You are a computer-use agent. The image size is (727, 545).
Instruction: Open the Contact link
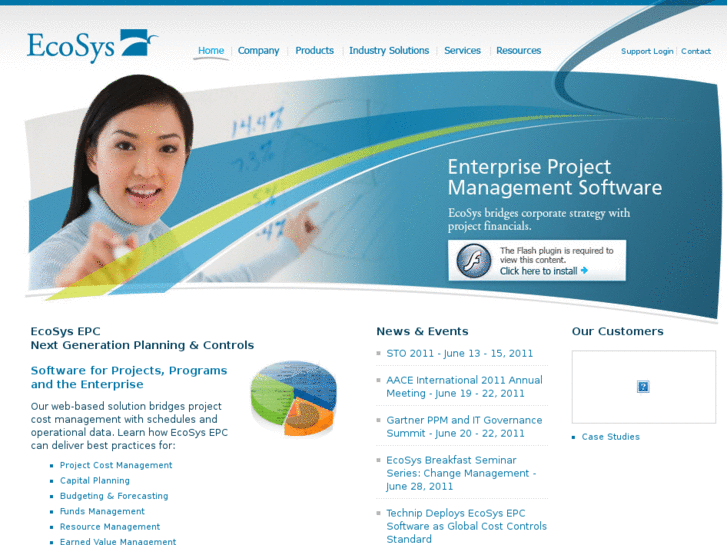click(x=695, y=51)
